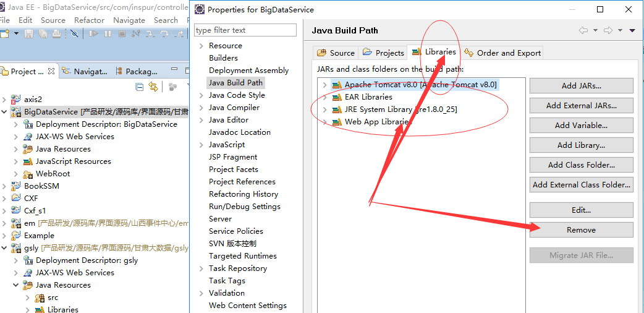Expand Resource in properties tree

tap(201, 46)
